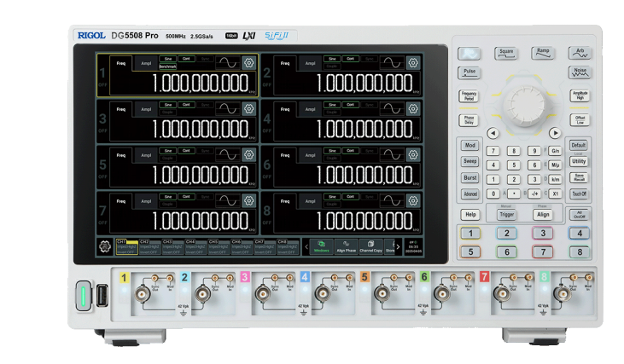Click the Utility key
This screenshot has width=624, height=364.
[579, 161]
